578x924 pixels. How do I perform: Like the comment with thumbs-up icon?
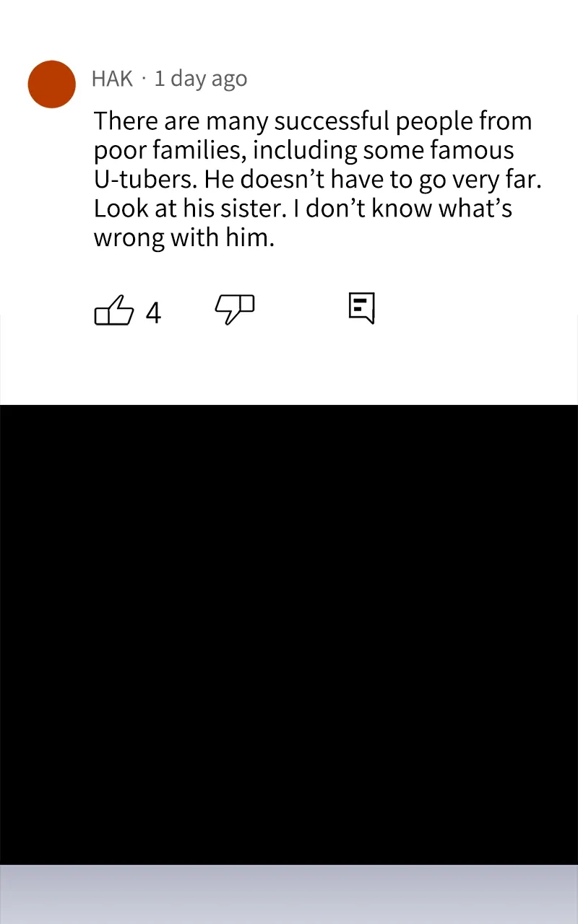114,312
